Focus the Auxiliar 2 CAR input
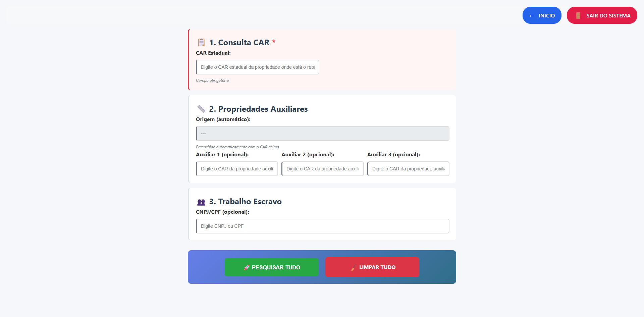 point(322,169)
